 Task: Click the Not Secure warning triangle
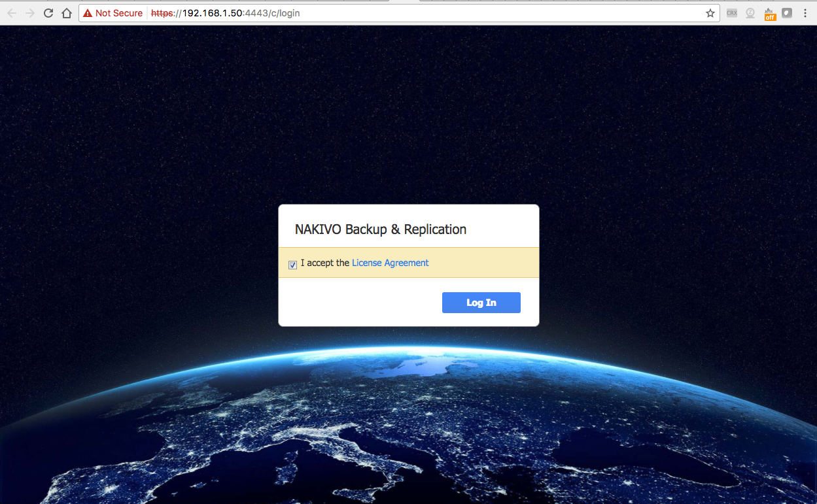[88, 13]
